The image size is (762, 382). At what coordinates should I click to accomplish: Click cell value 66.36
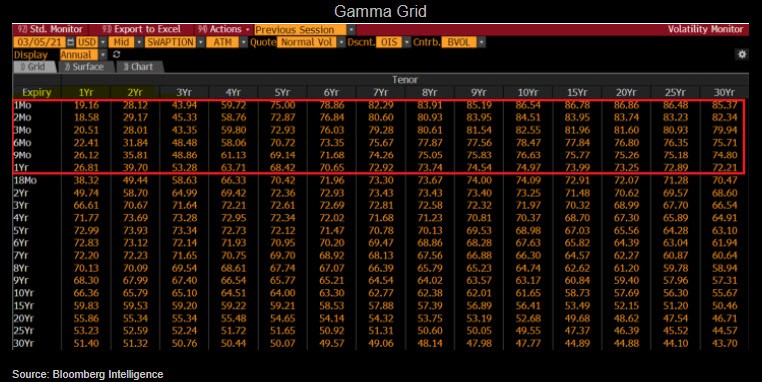pyautogui.click(x=87, y=293)
